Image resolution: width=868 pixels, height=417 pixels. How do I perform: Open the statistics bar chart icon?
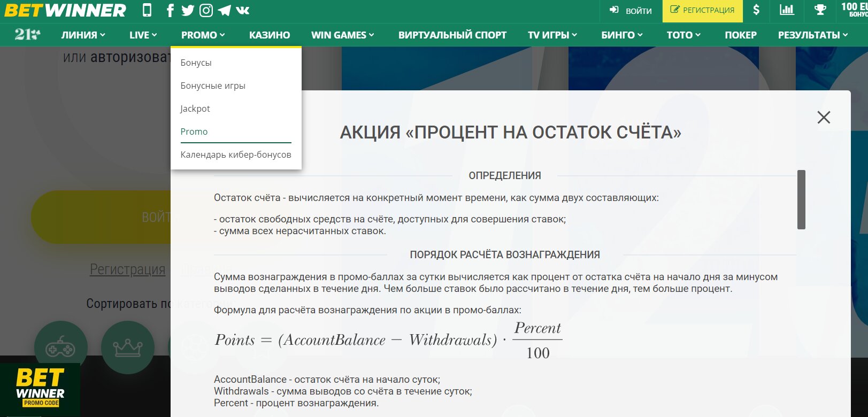(x=787, y=10)
